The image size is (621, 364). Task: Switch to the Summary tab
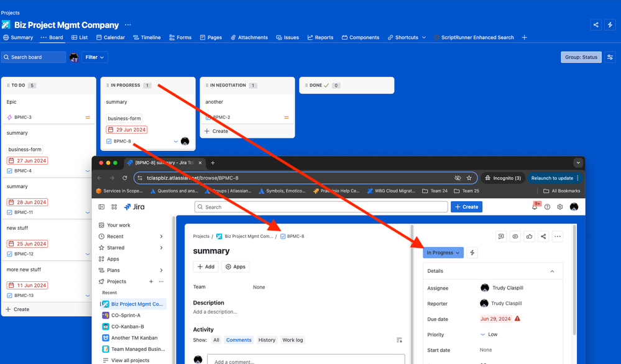pos(18,37)
